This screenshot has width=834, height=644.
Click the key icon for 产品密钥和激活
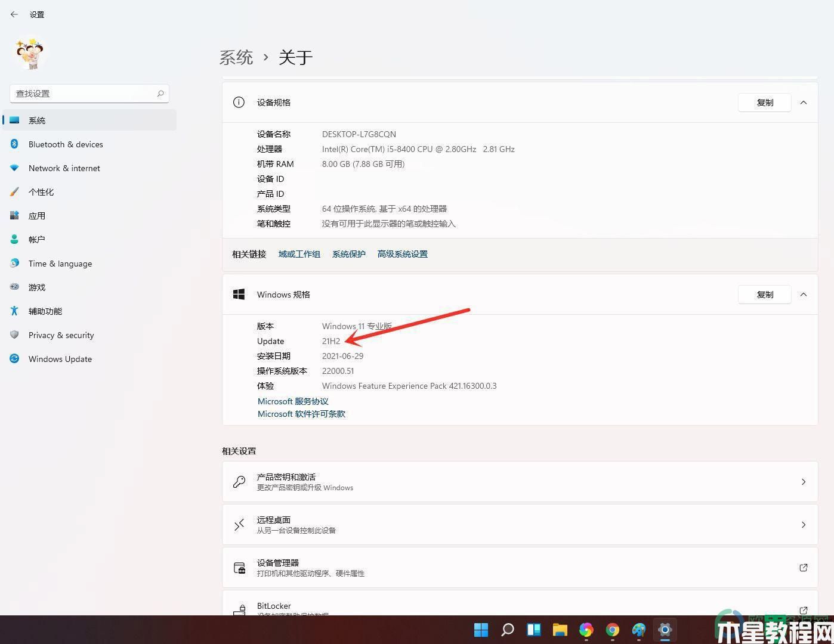(x=239, y=482)
